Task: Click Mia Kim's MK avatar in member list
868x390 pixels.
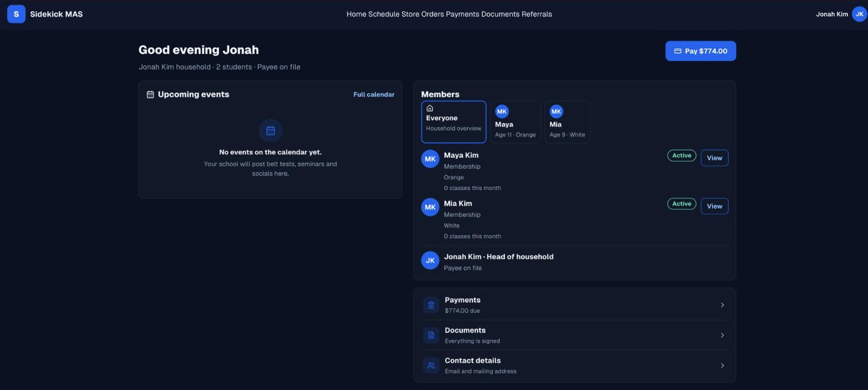Action: (x=430, y=207)
